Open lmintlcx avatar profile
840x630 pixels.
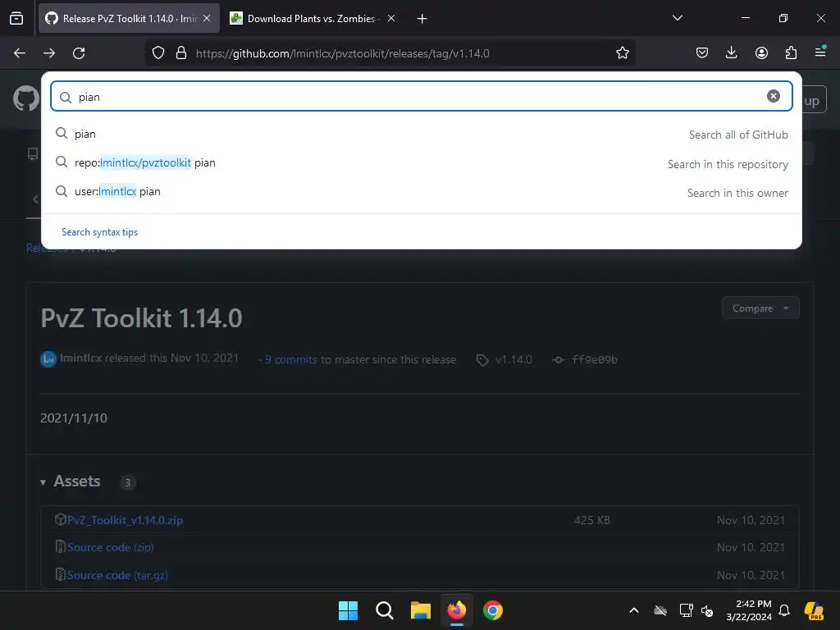48,358
